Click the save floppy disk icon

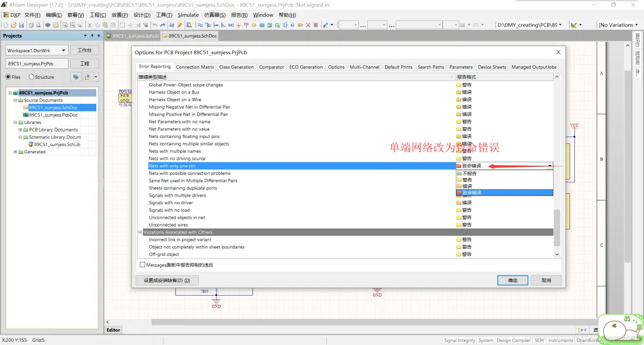point(21,25)
